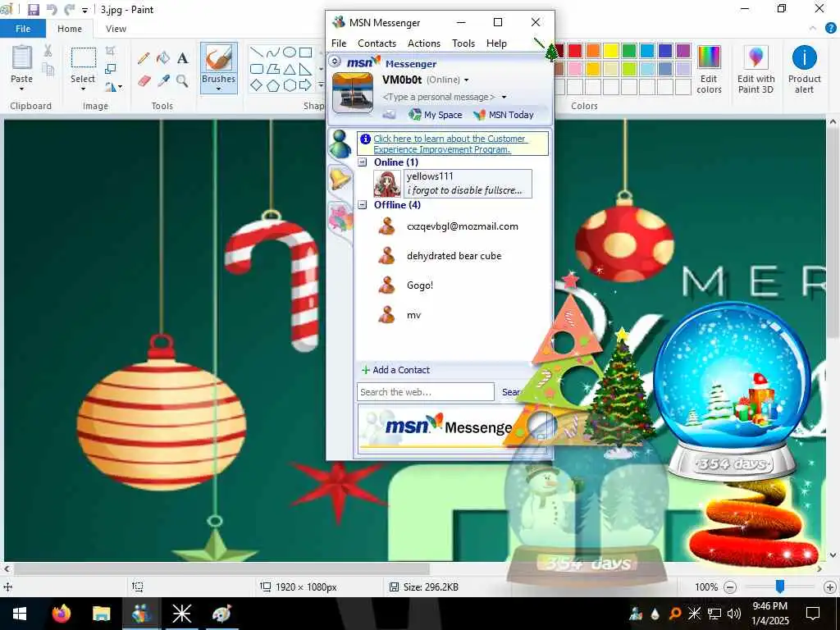Open the Contacts menu in MSN Messenger
840x630 pixels.
pyautogui.click(x=377, y=43)
